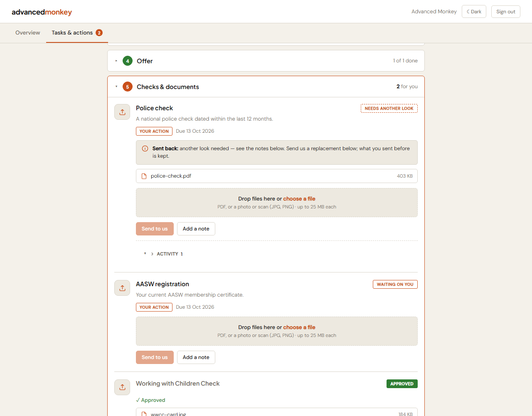
Task: Click the Advanced Monkey account name
Action: [434, 12]
